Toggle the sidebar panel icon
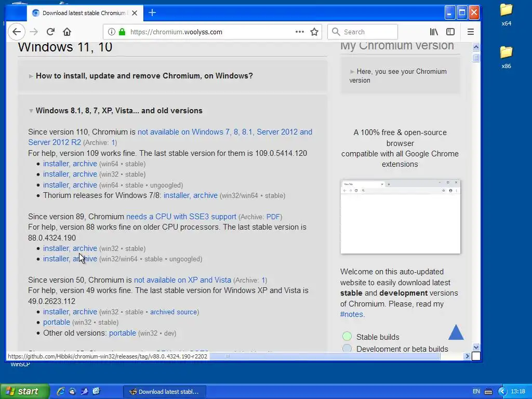The width and height of the screenshot is (532, 399). point(450,32)
